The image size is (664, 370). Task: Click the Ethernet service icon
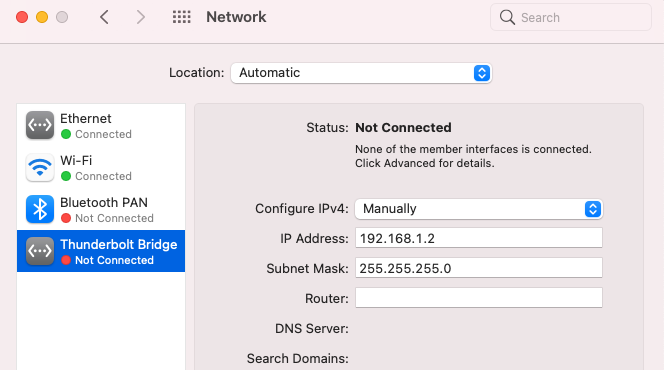click(40, 125)
